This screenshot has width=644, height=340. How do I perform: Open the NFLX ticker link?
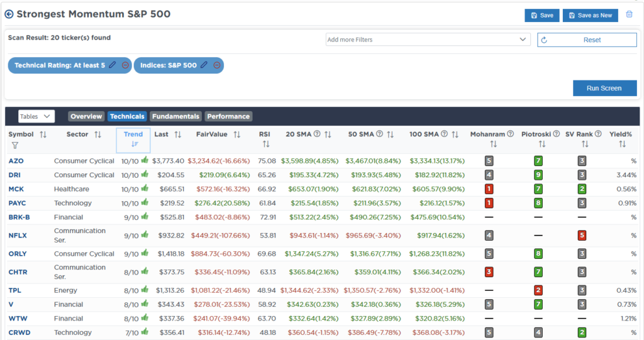point(18,235)
